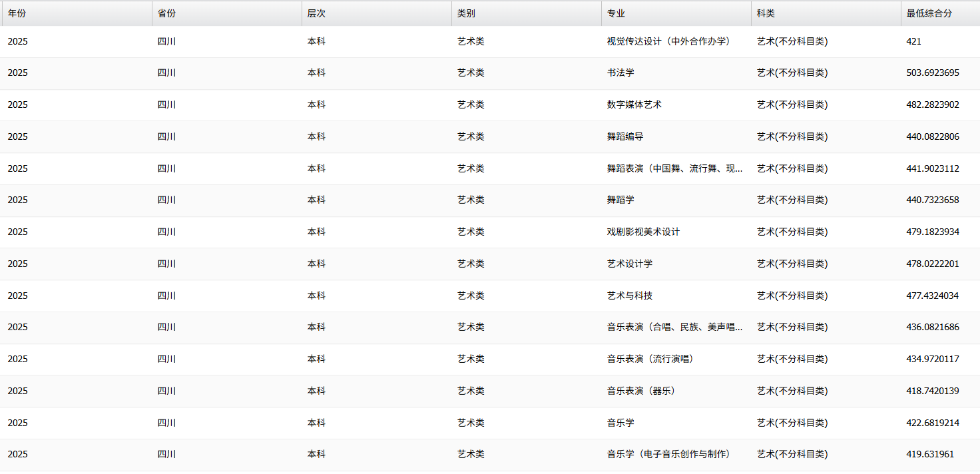This screenshot has height=474, width=980.
Task: Select the score 418.7420139
Action: click(x=933, y=391)
